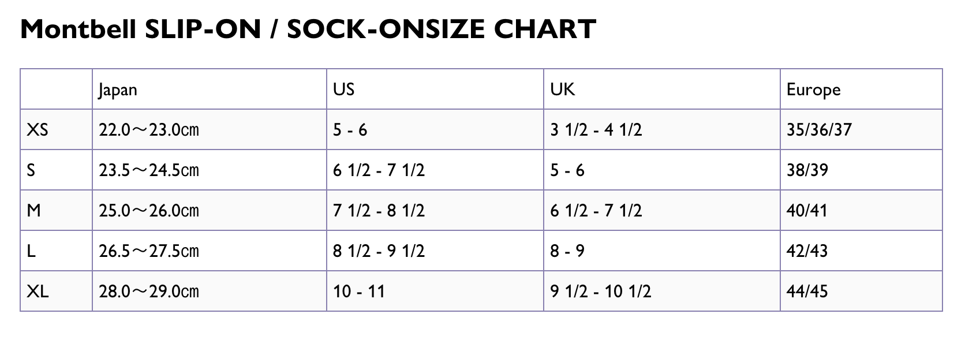
Task: Click the US 6 1/2 - 7 1/2 cell
Action: click(378, 170)
